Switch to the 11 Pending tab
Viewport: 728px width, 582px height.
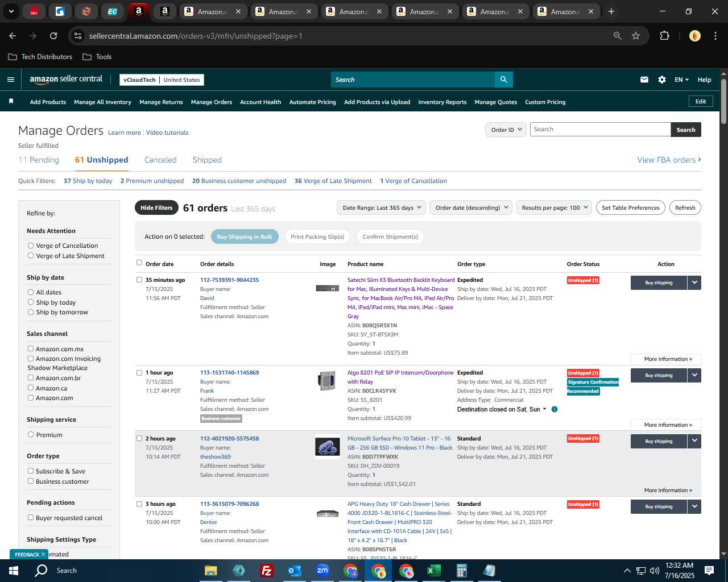coord(39,160)
